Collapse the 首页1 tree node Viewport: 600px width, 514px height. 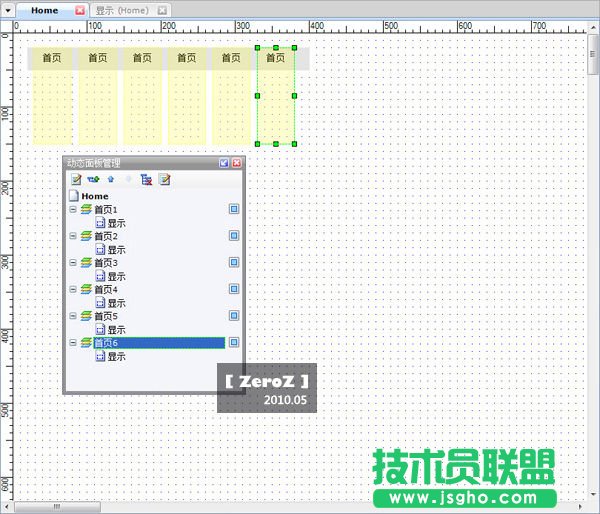pyautogui.click(x=73, y=209)
